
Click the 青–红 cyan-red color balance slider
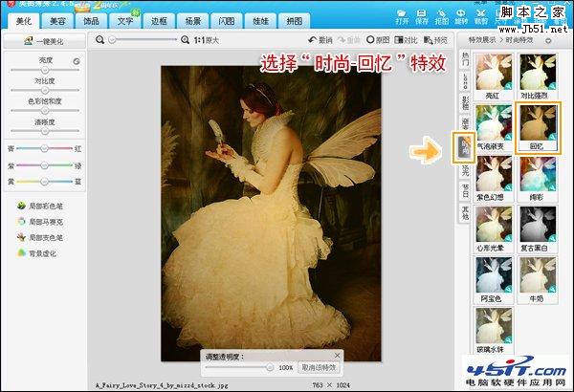coord(44,148)
